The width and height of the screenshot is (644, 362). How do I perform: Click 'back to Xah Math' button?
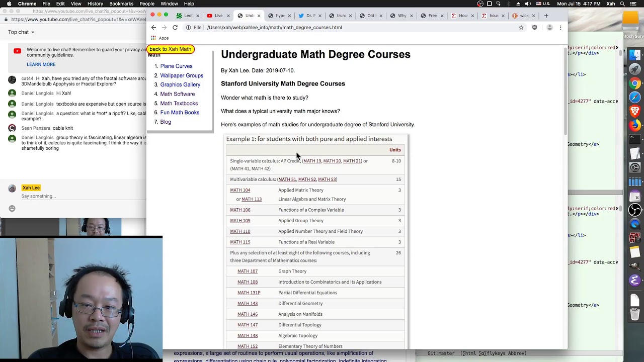coord(171,49)
